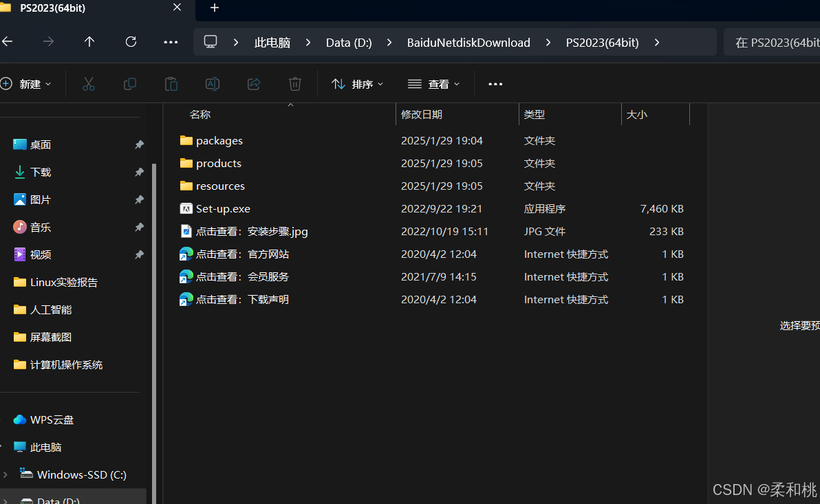Click Data (D:) breadcrumb

click(349, 43)
